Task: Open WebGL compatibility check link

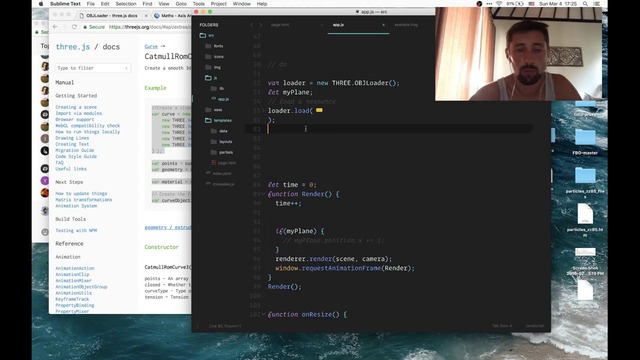Action: click(x=88, y=125)
